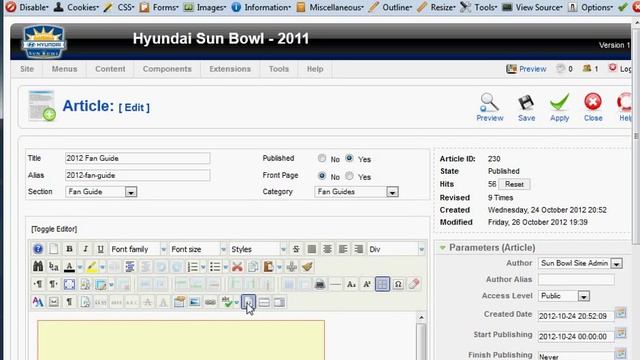Print the editor content
Viewport: 640px width, 360px height.
click(320, 284)
